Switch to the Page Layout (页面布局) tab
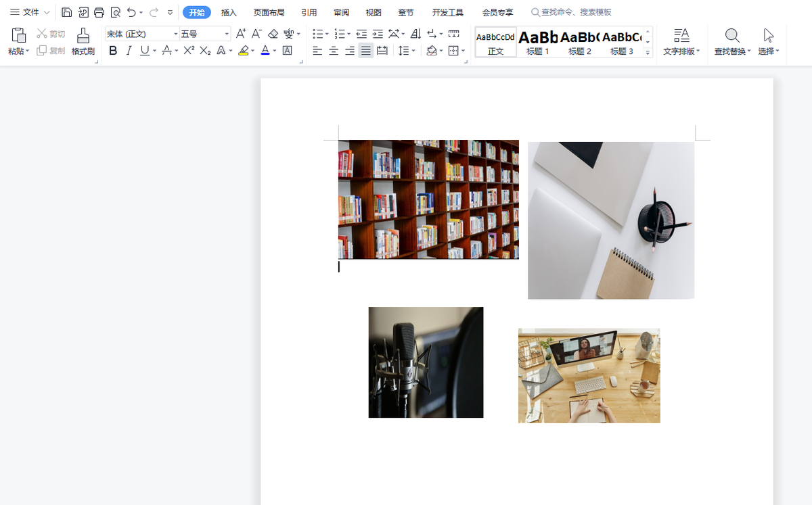This screenshot has height=505, width=812. pyautogui.click(x=269, y=12)
